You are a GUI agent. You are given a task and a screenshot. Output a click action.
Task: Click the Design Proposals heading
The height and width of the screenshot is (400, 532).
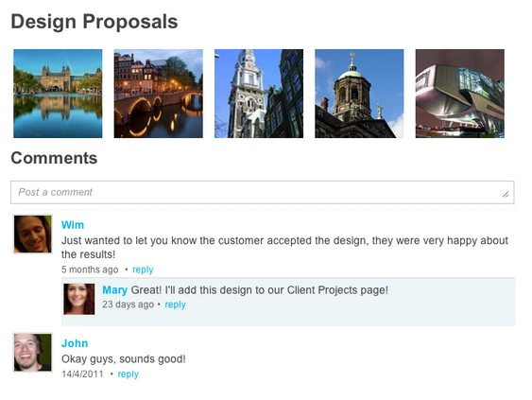click(94, 22)
